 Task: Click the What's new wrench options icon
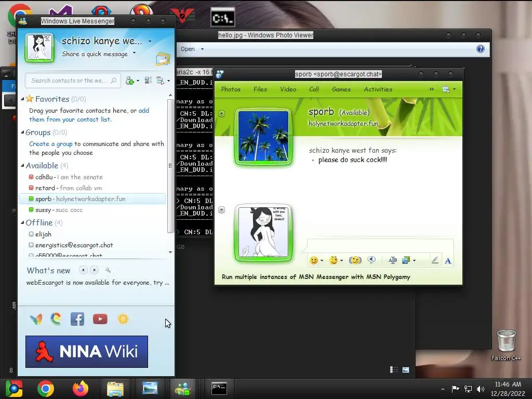[108, 270]
